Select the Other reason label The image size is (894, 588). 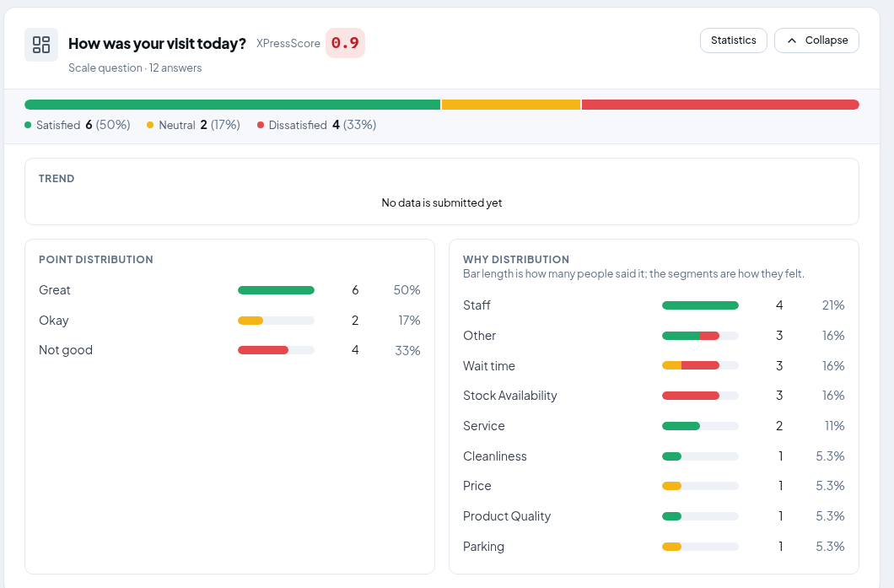tap(480, 336)
